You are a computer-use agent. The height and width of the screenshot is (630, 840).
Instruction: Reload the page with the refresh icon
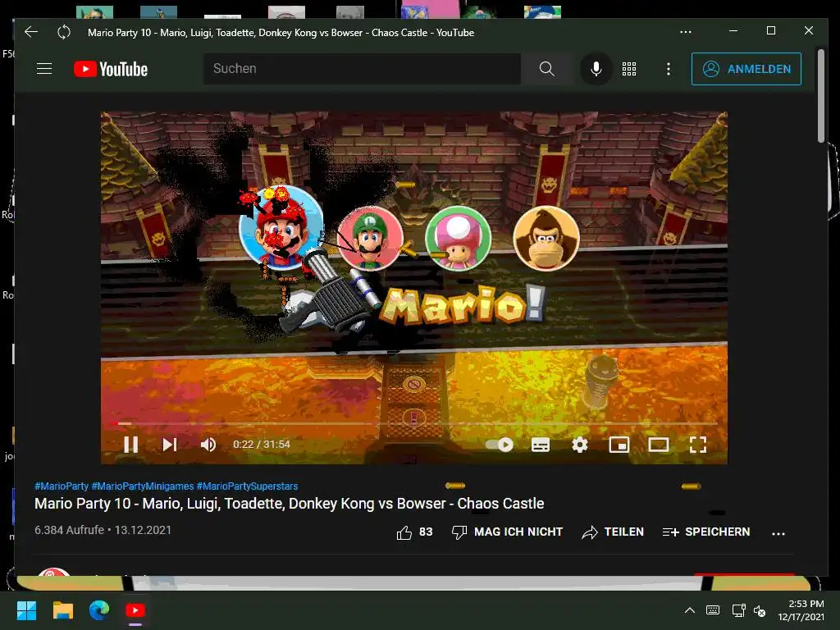pos(64,32)
